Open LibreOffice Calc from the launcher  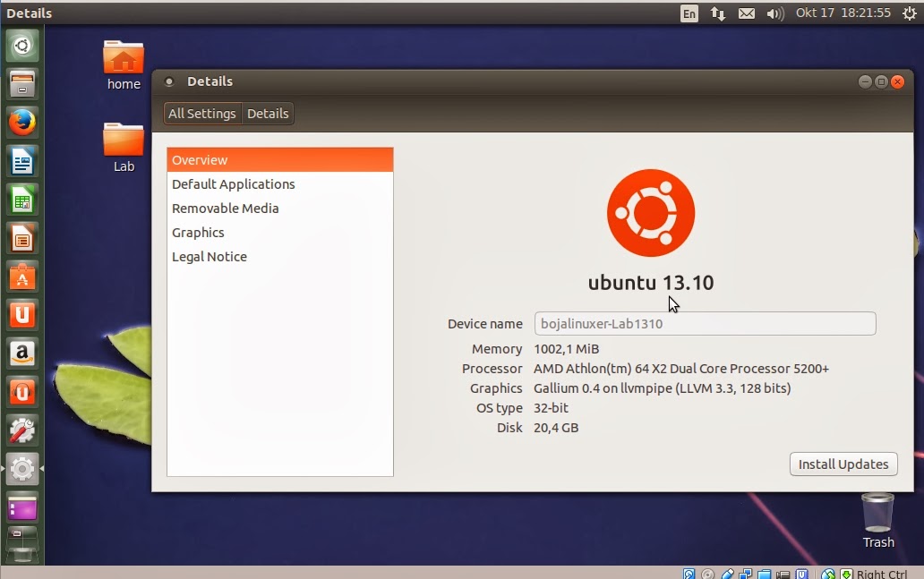[x=21, y=199]
